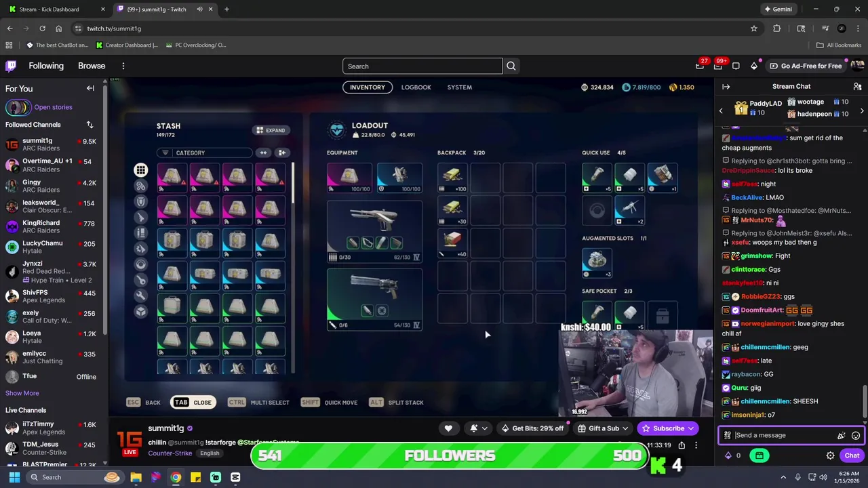Open chat community users list icon
Screen dimensions: 868x488
857,87
